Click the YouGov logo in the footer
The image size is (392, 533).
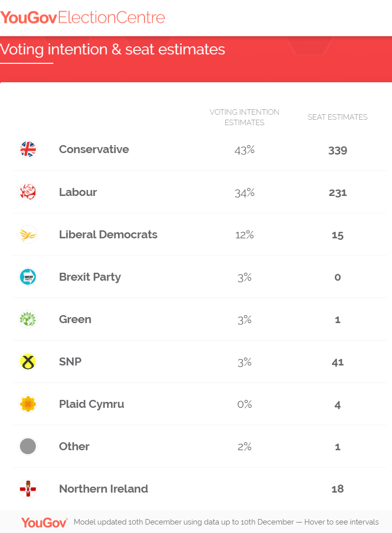click(44, 522)
